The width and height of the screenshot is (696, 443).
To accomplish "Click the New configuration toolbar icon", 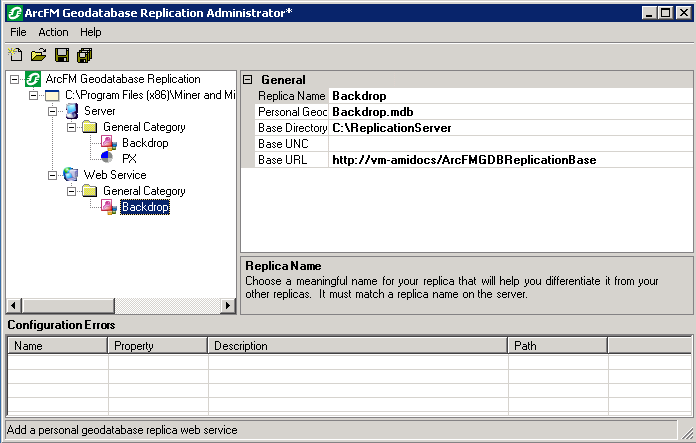I will [16, 55].
